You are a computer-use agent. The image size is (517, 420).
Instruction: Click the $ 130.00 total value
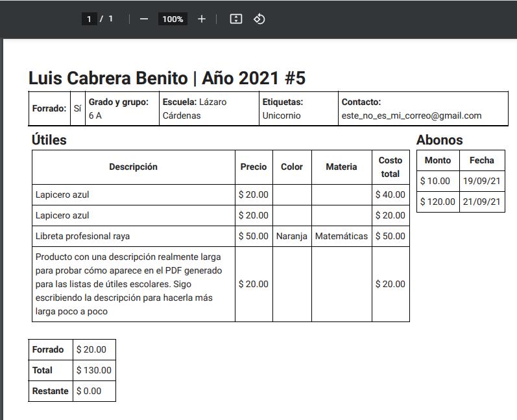[x=94, y=370]
